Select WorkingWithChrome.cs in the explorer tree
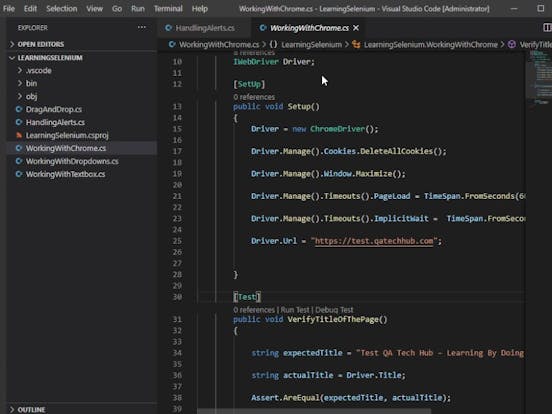This screenshot has width=552, height=414. click(x=66, y=148)
